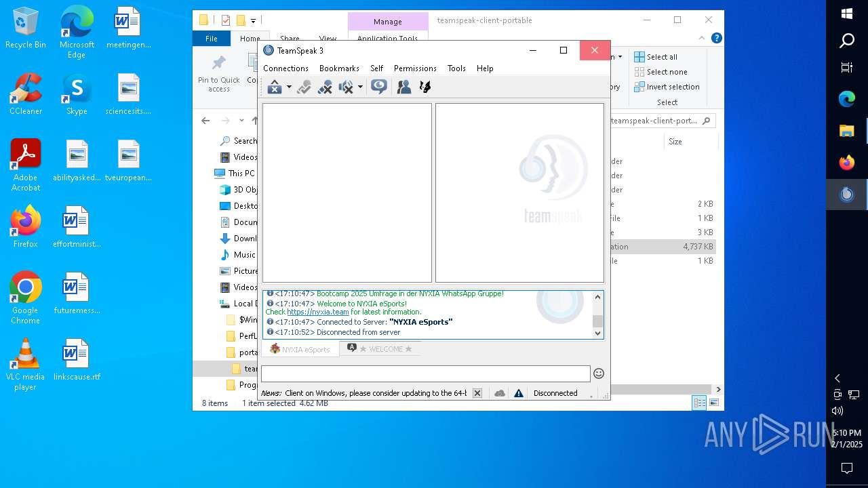Open the dropdown arrow beside the connect icon
Viewport: 868px width, 488px height.
289,87
